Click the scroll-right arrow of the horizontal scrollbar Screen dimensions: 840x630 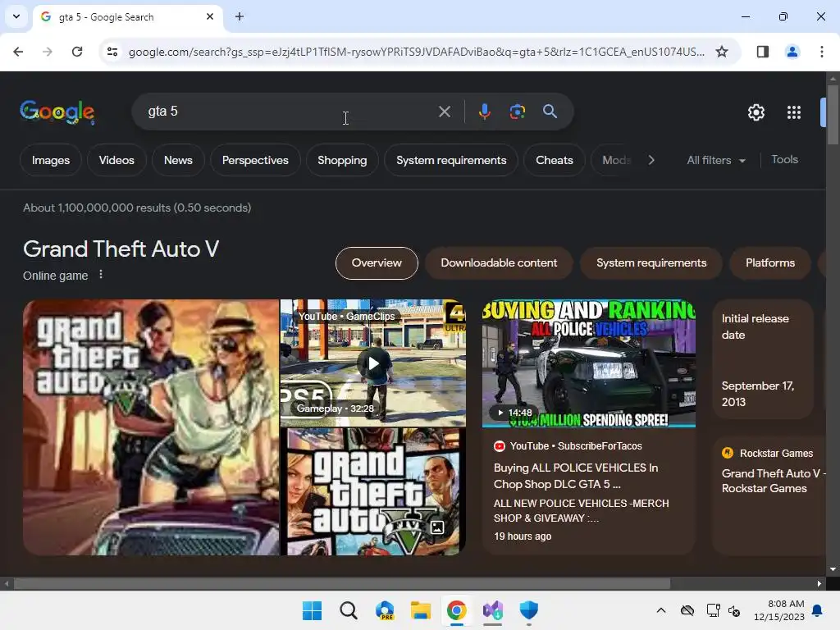(x=819, y=583)
